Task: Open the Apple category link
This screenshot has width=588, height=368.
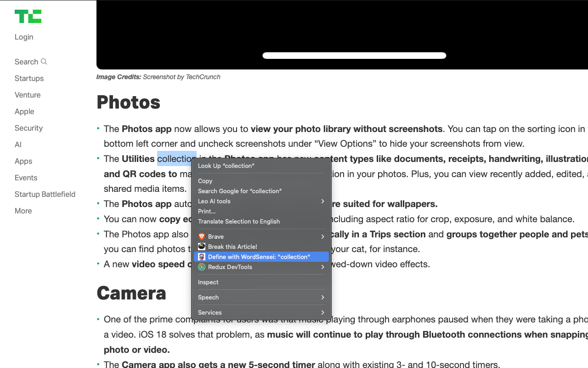Action: pos(24,111)
